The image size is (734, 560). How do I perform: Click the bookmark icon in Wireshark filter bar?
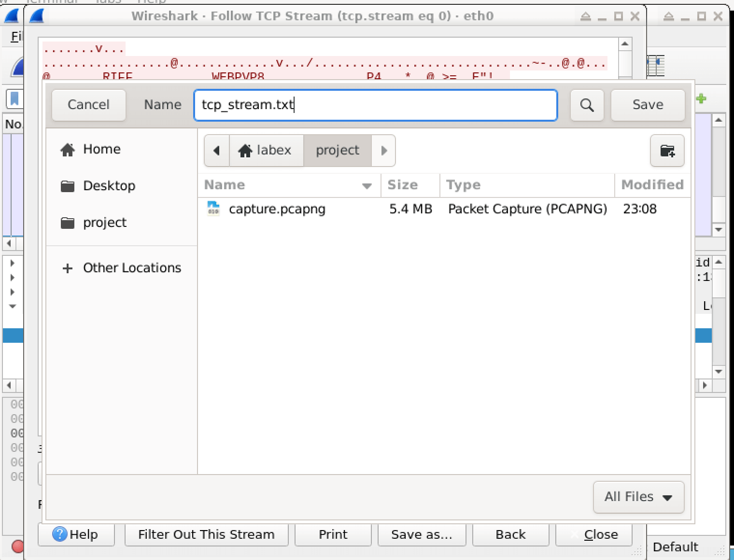point(14,99)
